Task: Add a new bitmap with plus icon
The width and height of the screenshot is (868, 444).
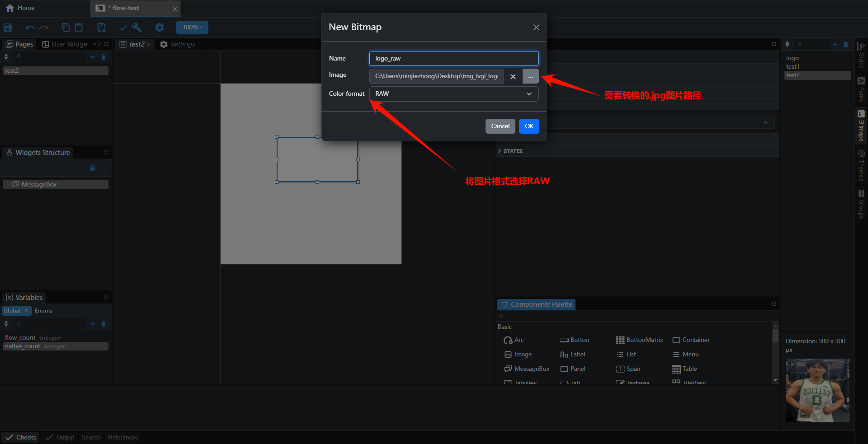Action: [x=835, y=44]
